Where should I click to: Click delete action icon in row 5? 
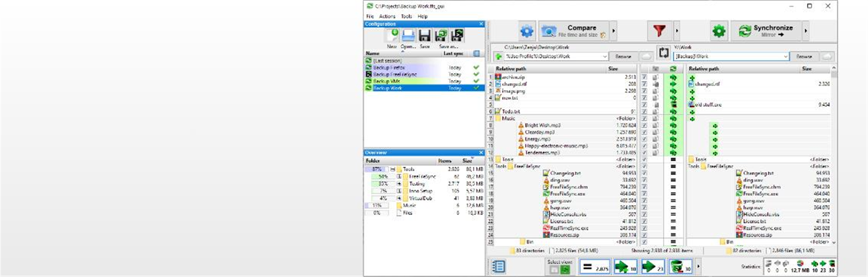pos(673,104)
